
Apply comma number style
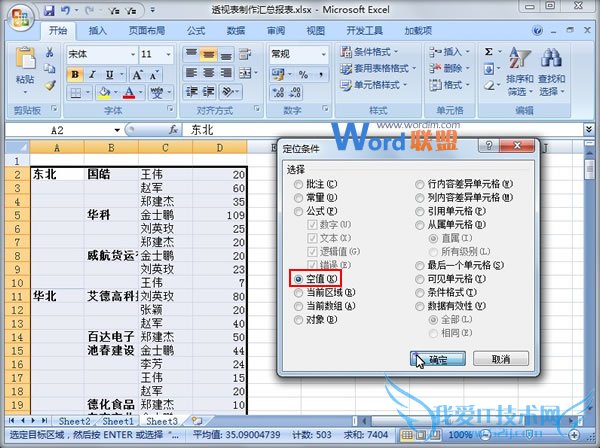point(321,74)
